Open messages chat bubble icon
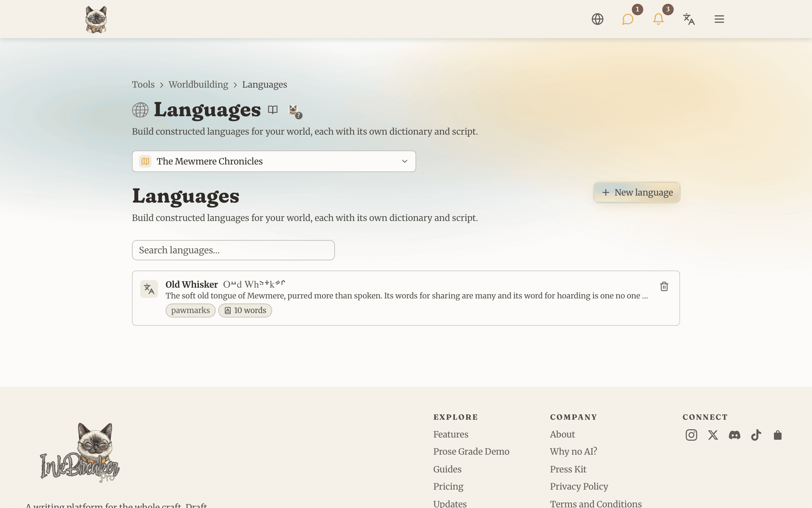This screenshot has width=812, height=508. (627, 19)
